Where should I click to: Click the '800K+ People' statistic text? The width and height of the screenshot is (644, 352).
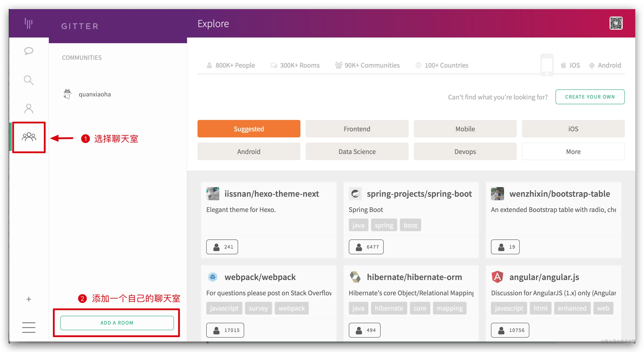pos(235,65)
